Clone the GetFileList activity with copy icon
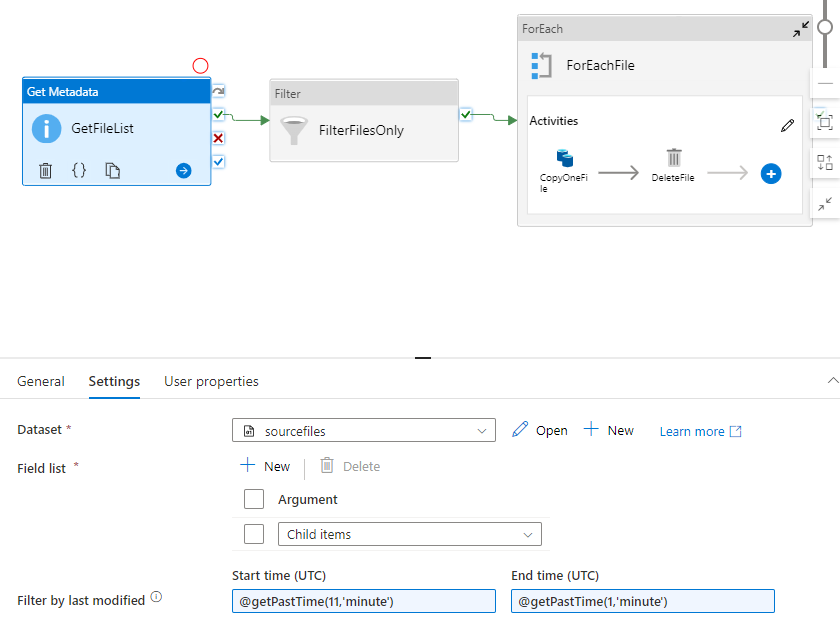This screenshot has height=631, width=840. (113, 171)
